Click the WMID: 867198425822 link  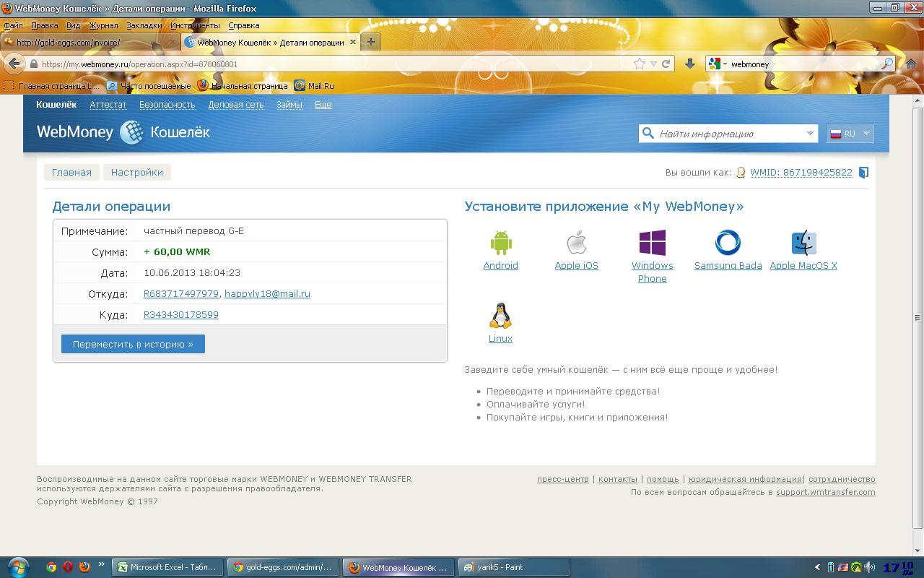point(801,173)
